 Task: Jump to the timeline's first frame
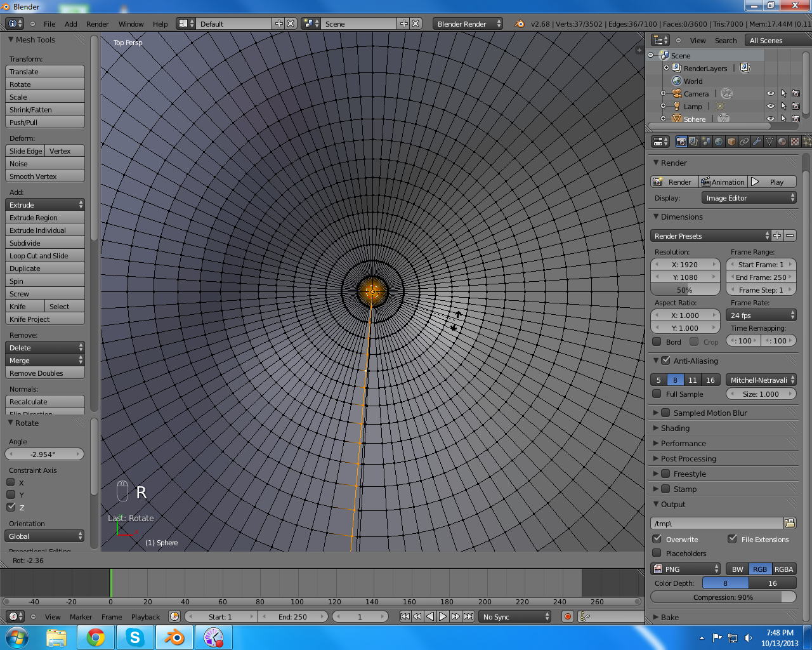tap(405, 616)
